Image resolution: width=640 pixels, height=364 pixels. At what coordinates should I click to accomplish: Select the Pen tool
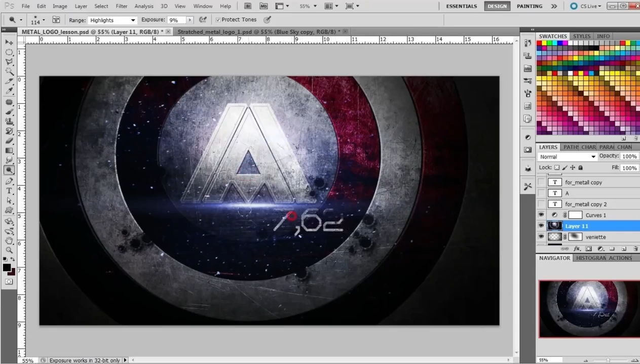9,181
